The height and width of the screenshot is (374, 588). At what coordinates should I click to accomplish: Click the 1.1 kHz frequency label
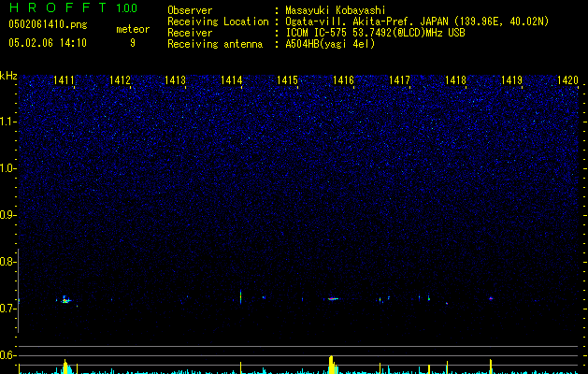[8, 122]
